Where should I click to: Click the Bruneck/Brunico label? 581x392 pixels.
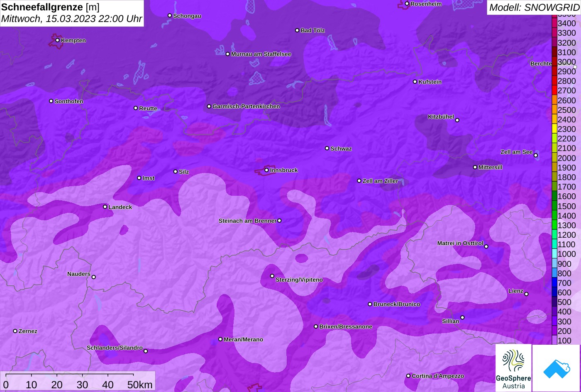[397, 304]
